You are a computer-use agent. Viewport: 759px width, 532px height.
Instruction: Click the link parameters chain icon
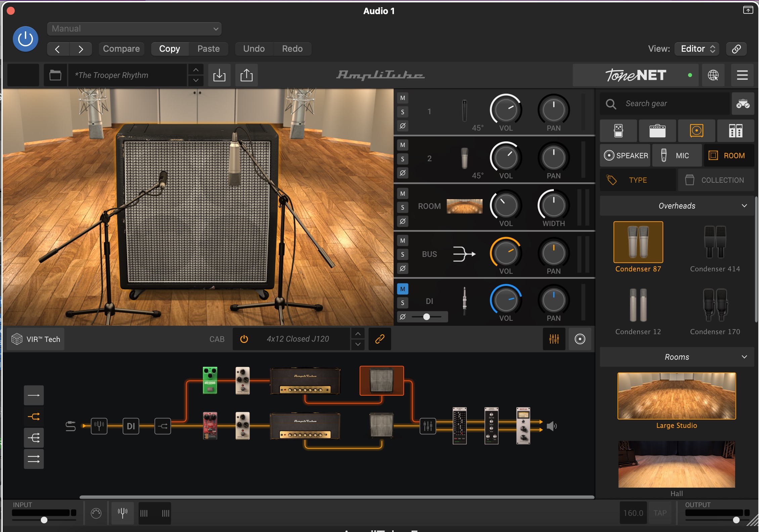pos(736,49)
